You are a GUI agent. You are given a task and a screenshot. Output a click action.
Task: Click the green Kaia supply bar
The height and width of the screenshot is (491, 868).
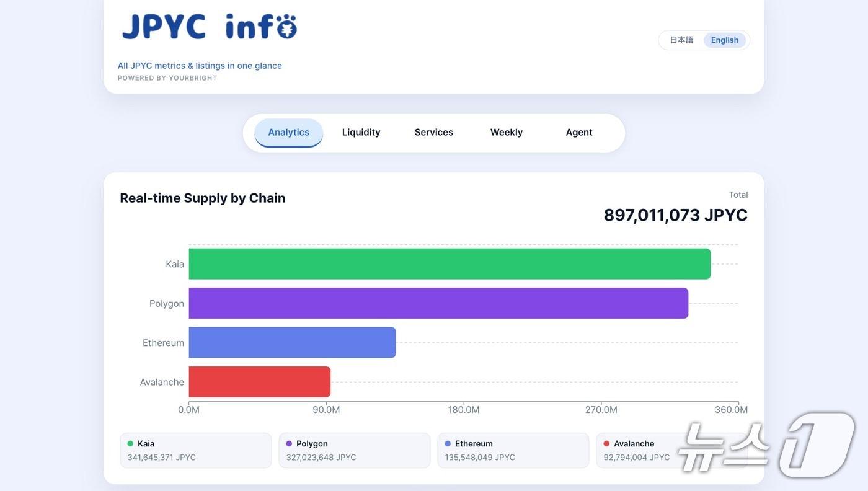[x=449, y=264]
